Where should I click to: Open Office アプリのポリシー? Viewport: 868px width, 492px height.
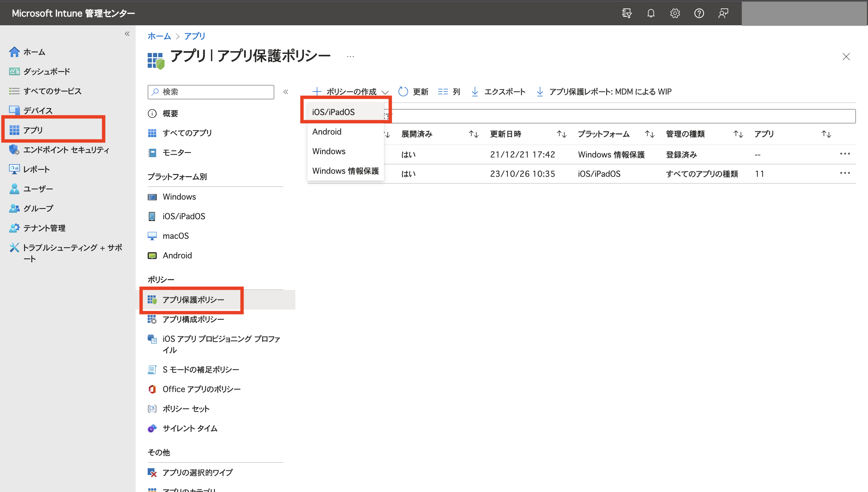(x=194, y=389)
